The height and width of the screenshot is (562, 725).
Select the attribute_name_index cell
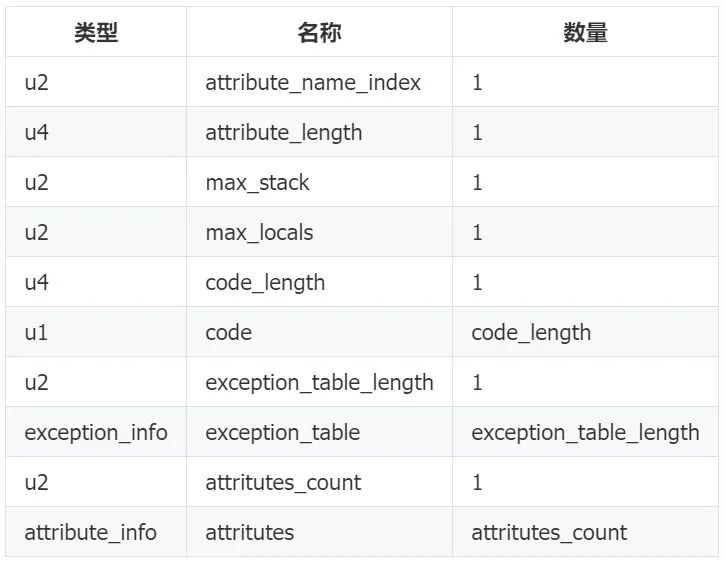coord(313,82)
